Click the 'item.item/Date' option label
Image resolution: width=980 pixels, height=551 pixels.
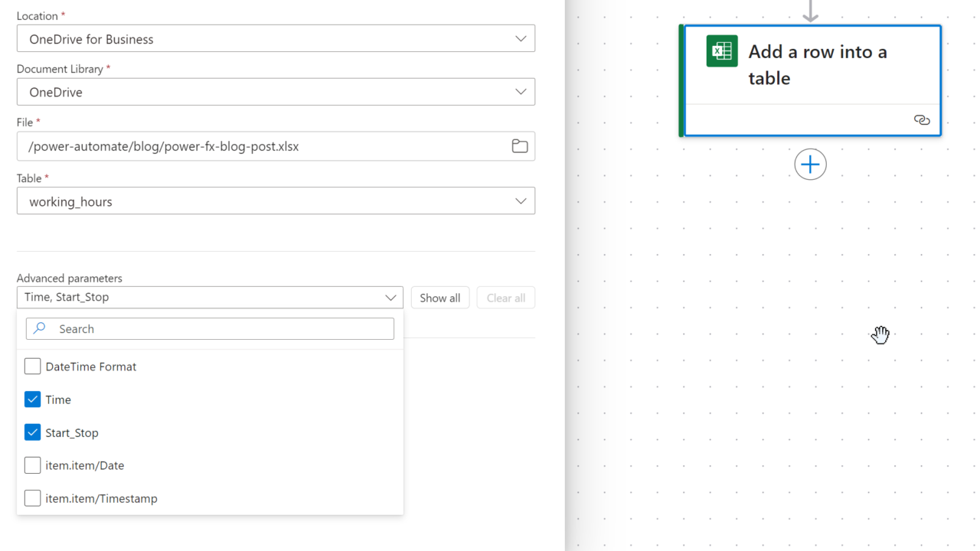[85, 465]
